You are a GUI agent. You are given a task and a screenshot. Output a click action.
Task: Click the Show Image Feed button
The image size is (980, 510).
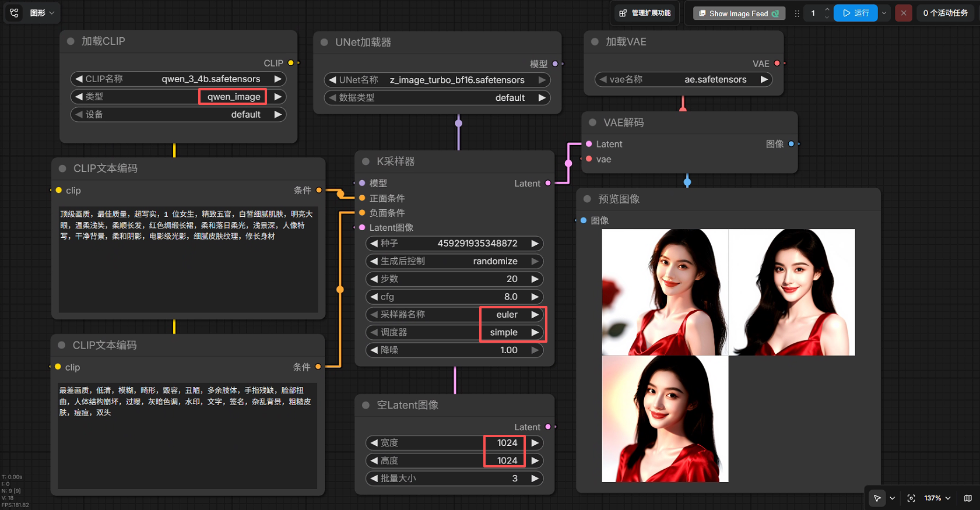[x=739, y=13]
